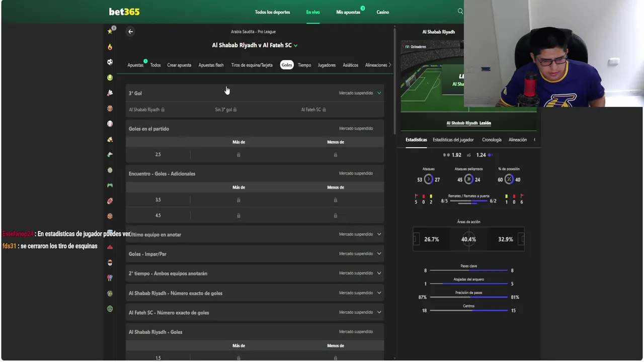
Task: Click the Centros comparison bar
Action: tap(468, 311)
